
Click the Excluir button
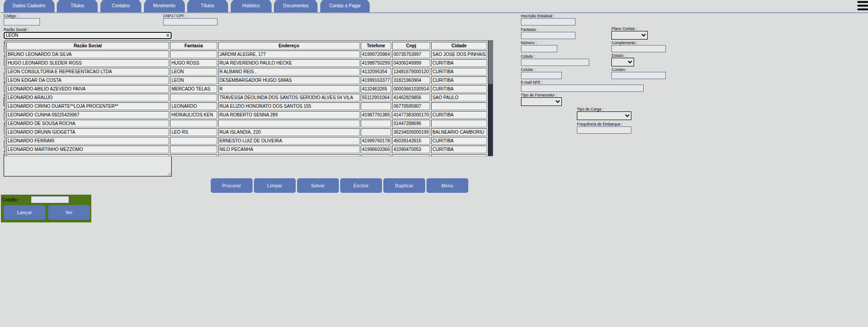[361, 186]
